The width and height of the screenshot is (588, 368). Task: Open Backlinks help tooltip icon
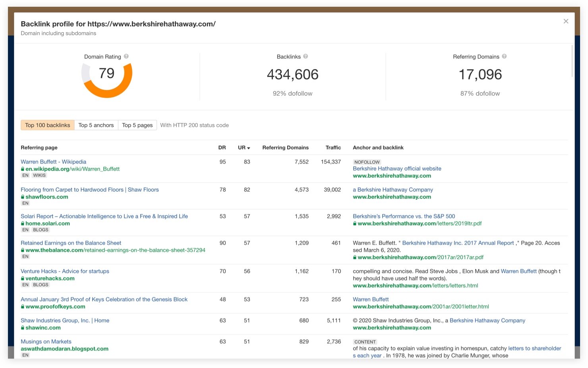[x=306, y=56]
